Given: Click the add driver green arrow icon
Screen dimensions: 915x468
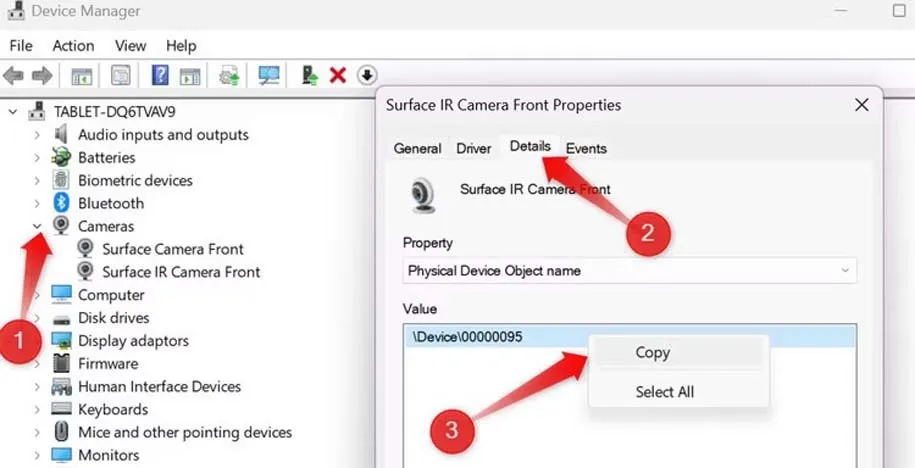Looking at the screenshot, I should coord(310,76).
